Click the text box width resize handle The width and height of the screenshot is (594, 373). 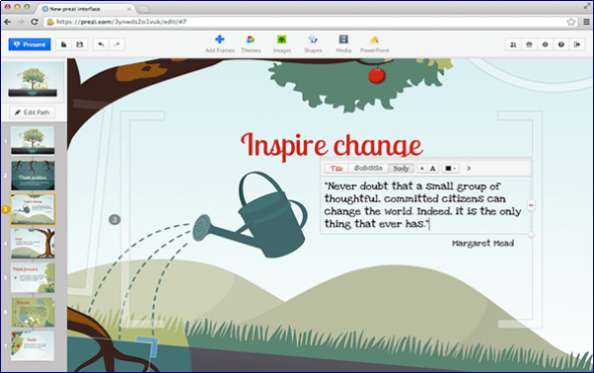[x=531, y=205]
